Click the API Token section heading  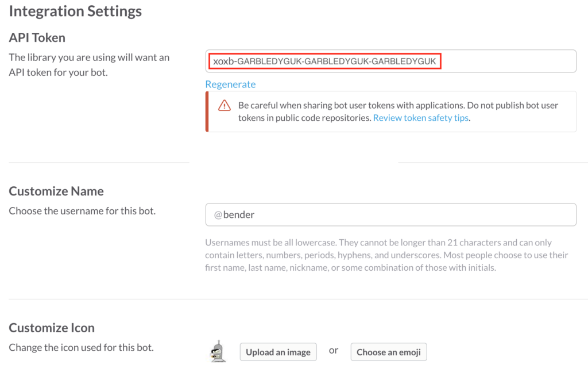click(37, 38)
